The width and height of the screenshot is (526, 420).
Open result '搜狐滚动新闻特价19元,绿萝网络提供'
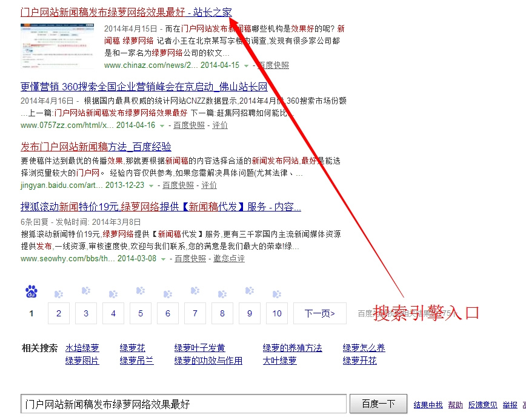[x=161, y=207]
